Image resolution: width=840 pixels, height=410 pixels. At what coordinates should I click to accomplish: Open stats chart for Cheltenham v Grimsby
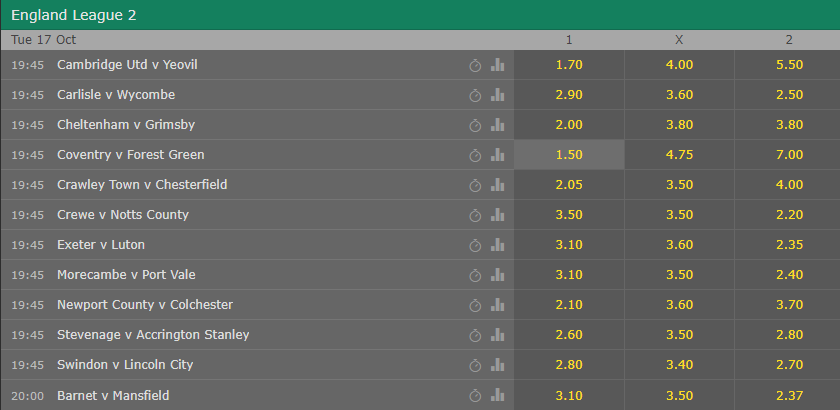pos(498,125)
